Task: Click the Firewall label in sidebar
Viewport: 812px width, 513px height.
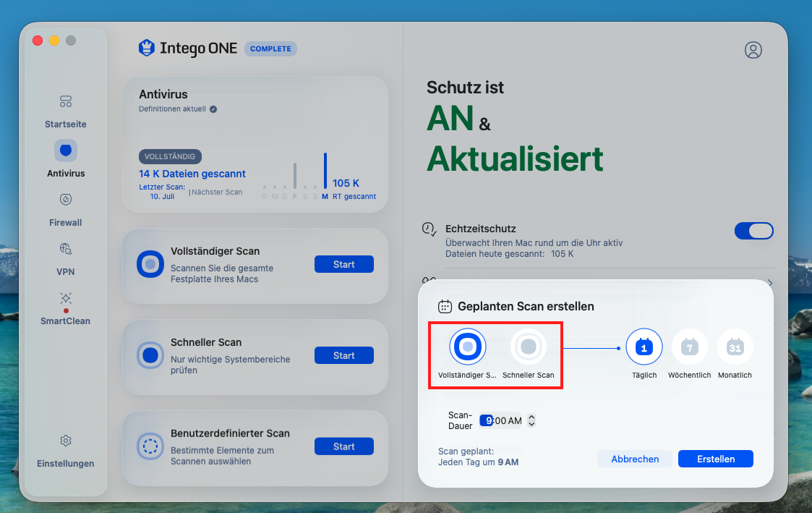Action: click(66, 223)
